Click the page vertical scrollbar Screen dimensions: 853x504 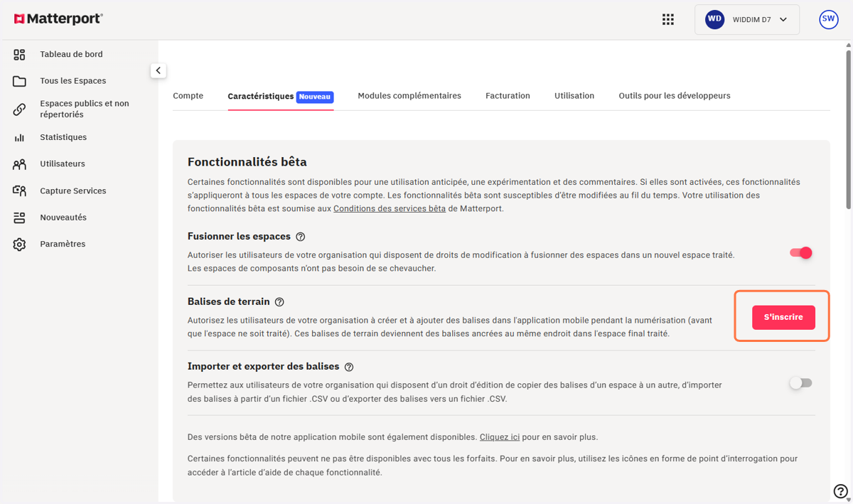pyautogui.click(x=849, y=128)
